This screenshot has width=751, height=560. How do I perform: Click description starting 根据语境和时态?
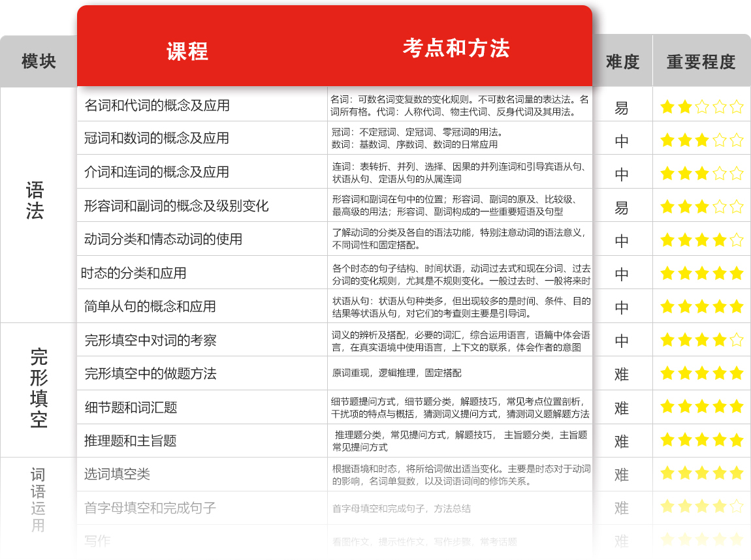point(461,474)
